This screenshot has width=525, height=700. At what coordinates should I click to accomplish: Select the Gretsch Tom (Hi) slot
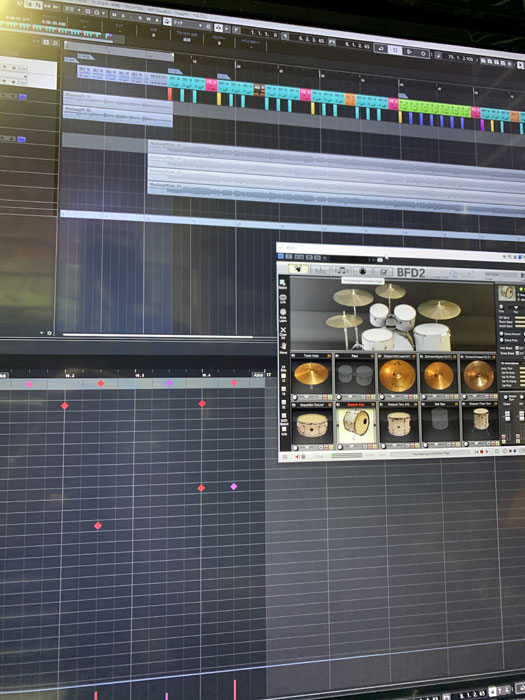pos(398,424)
